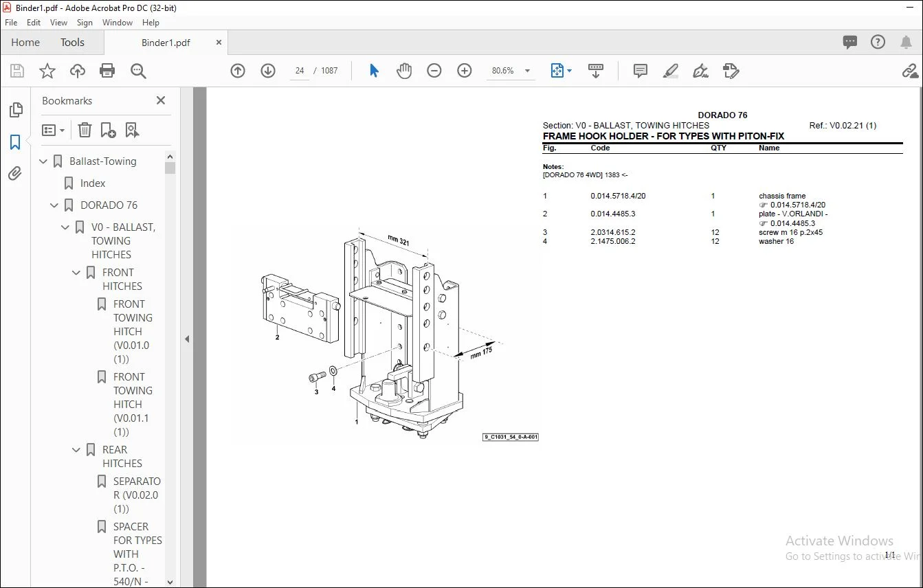Image resolution: width=923 pixels, height=588 pixels.
Task: Toggle the Bookmarks panel icon
Action: (15, 142)
